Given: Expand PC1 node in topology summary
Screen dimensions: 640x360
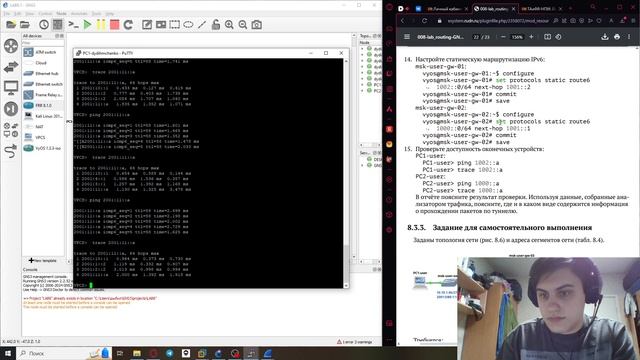Looking at the screenshot, I should 362,84.
